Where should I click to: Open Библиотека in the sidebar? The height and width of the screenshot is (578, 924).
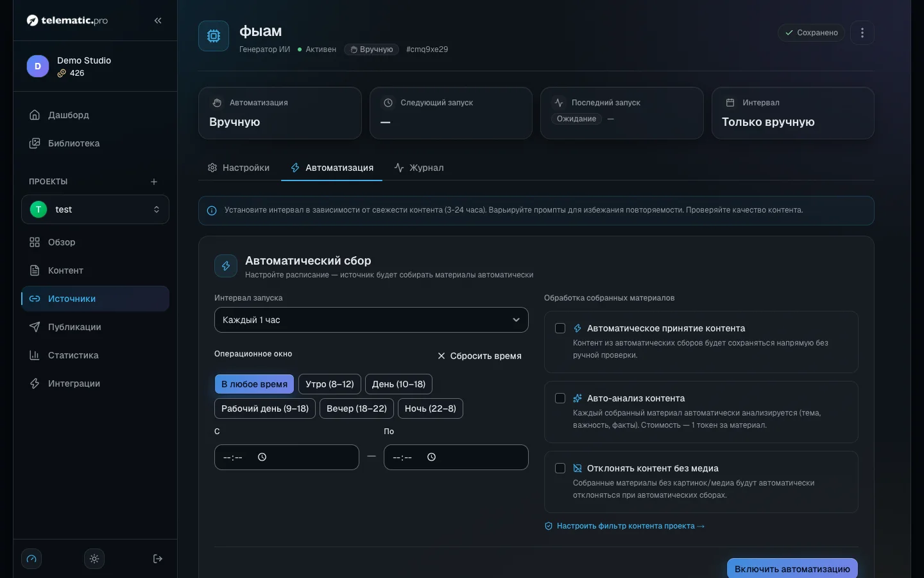pos(95,143)
